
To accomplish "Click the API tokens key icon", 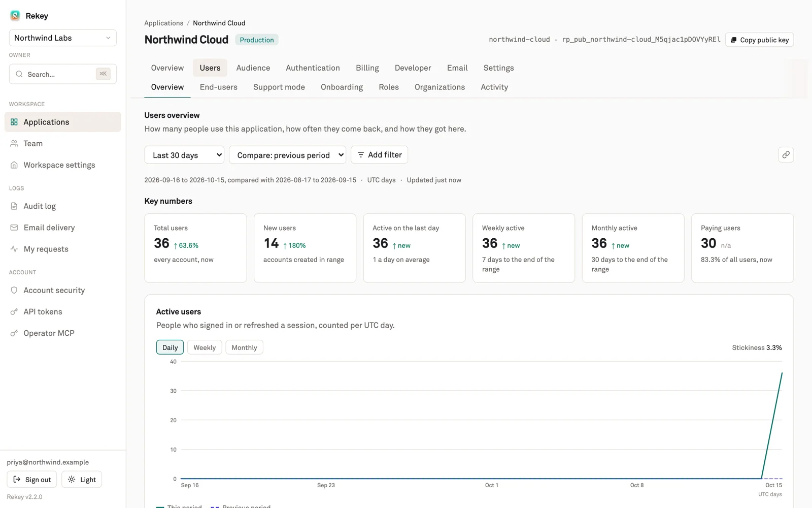I will coord(14,312).
